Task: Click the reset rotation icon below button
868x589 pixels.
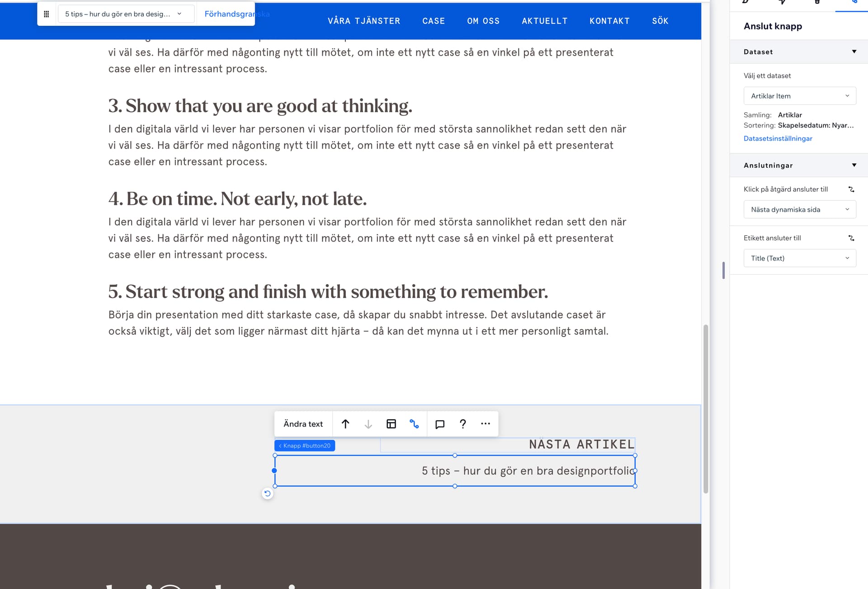Action: click(x=268, y=494)
